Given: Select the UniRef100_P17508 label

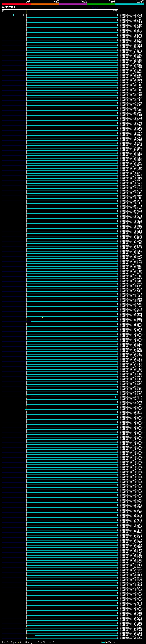Looking at the screenshot, I should [131, 402].
